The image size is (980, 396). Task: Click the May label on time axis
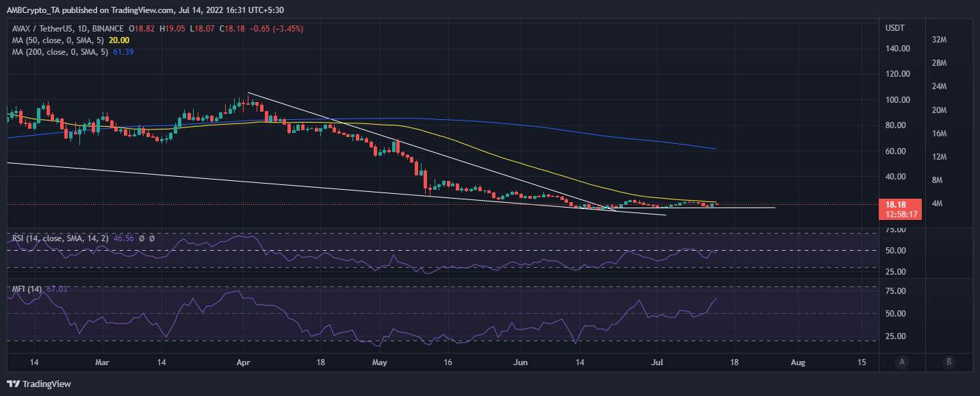(381, 361)
